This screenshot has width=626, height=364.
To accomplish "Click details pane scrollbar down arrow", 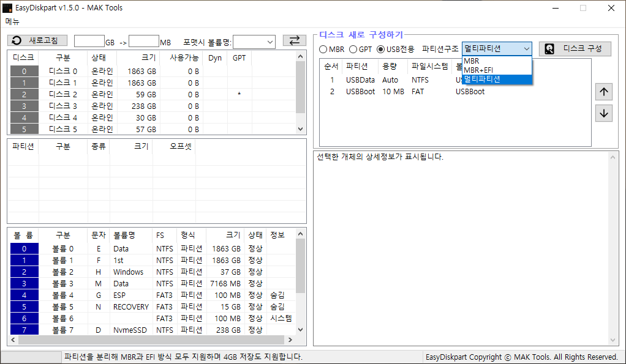I will [x=613, y=340].
